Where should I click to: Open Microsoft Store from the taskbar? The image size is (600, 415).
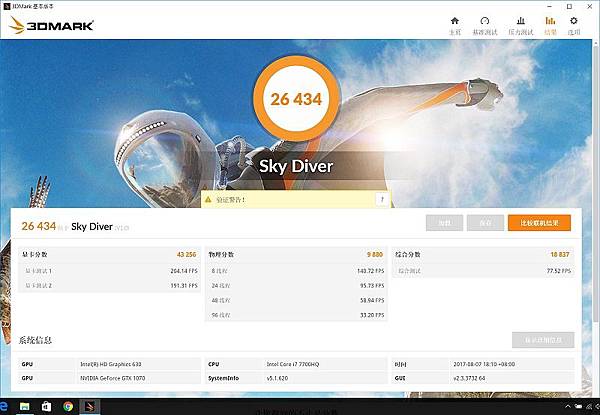pos(46,406)
